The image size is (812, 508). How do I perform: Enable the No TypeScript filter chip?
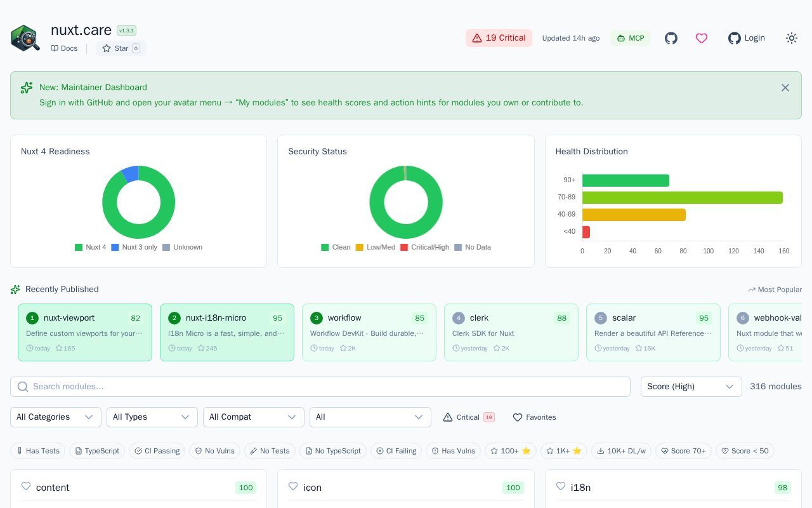coord(333,451)
